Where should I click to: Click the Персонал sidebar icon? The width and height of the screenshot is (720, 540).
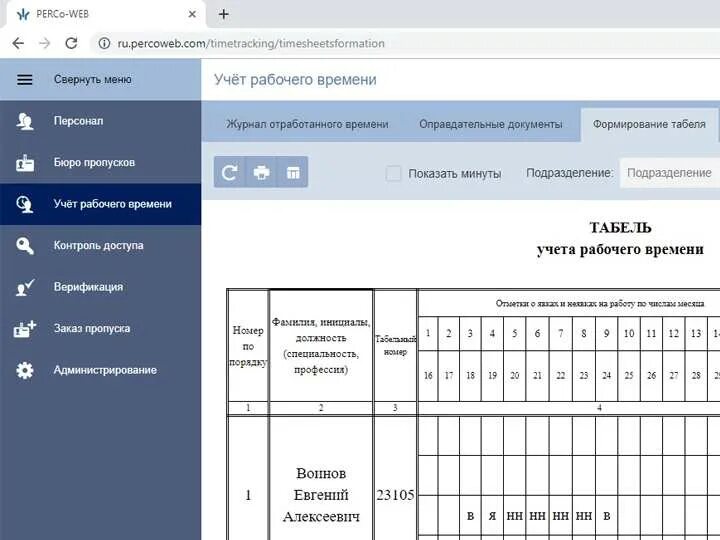[x=25, y=121]
